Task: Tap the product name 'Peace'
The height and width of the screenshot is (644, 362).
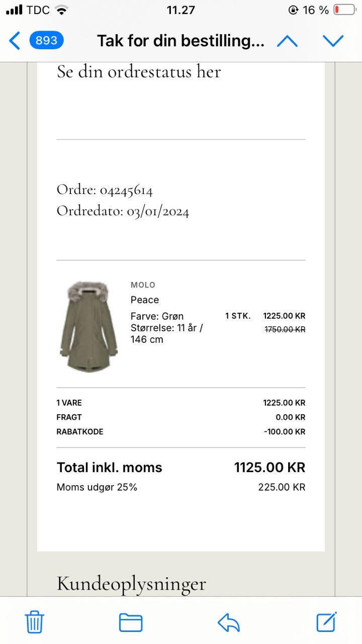Action: (x=145, y=300)
